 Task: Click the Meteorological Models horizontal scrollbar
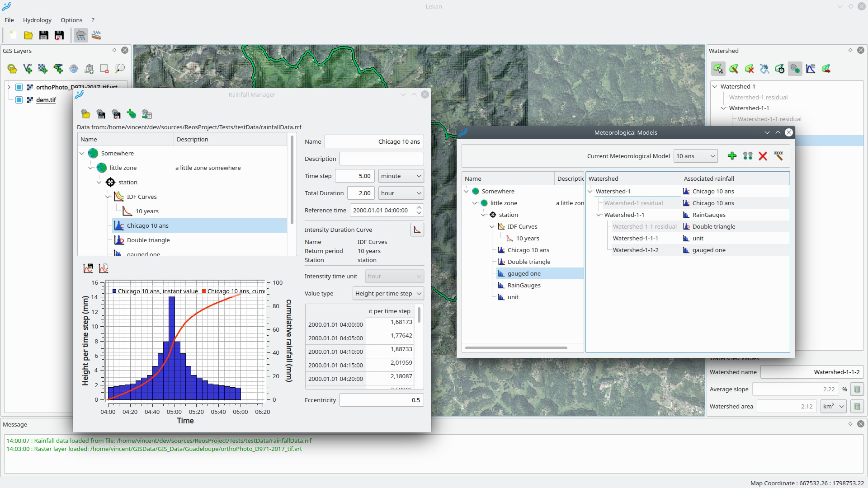516,348
